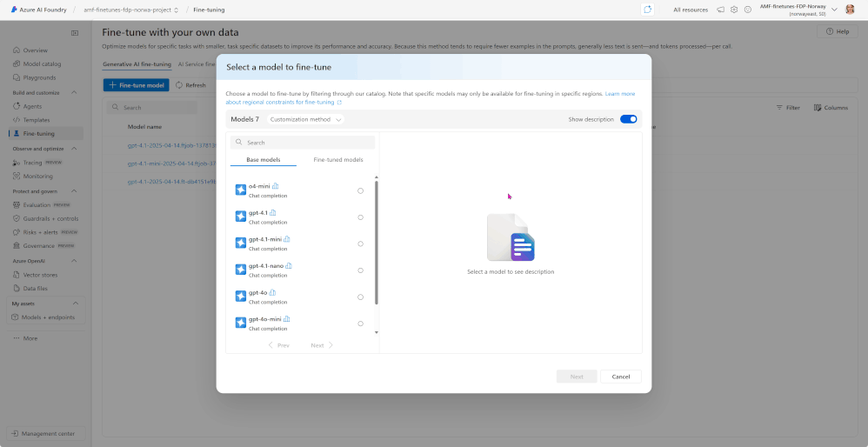Collapse the Azure OpenAI section

point(74,261)
